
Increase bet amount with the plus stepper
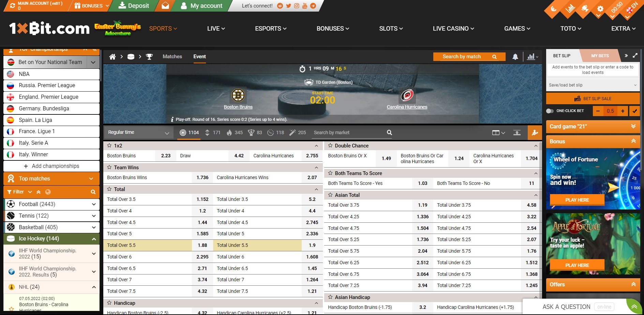tap(623, 111)
